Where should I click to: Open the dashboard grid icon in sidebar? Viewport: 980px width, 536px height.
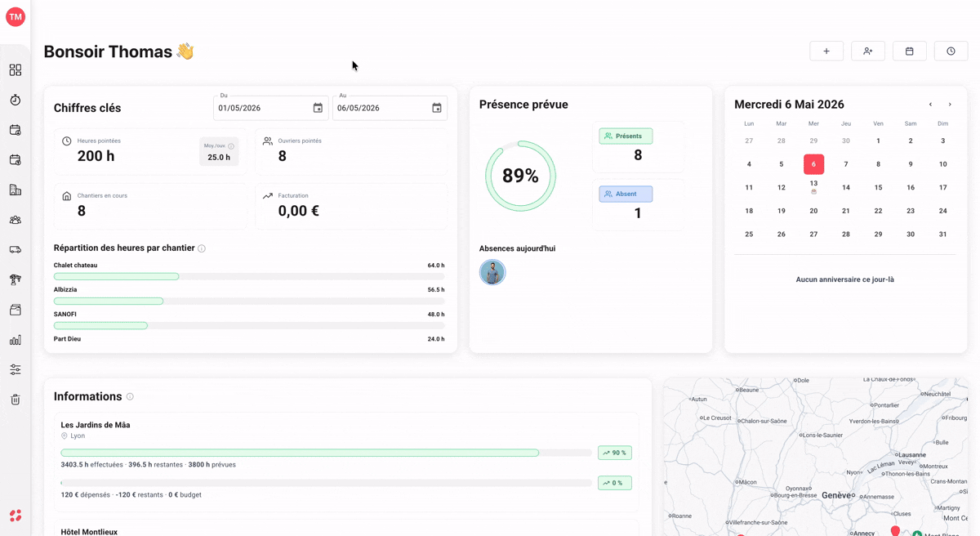(16, 70)
